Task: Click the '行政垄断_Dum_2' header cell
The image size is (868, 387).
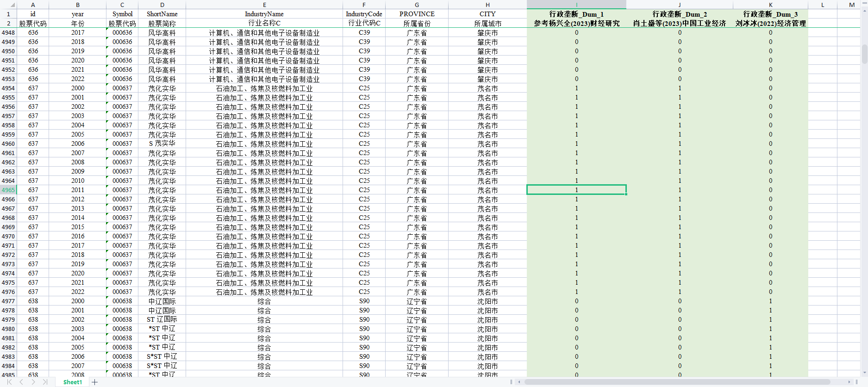Action: (680, 14)
